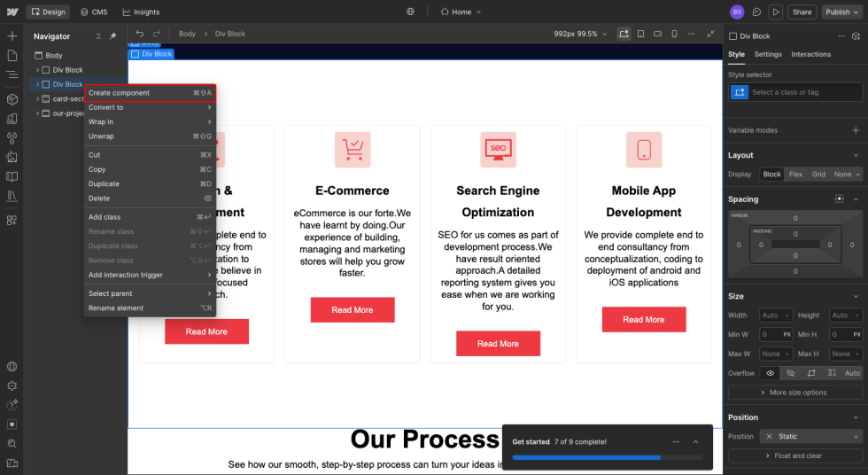Collapse panels with the canvas expand arrows icon
Screen dimensions: 868x475
click(x=710, y=34)
